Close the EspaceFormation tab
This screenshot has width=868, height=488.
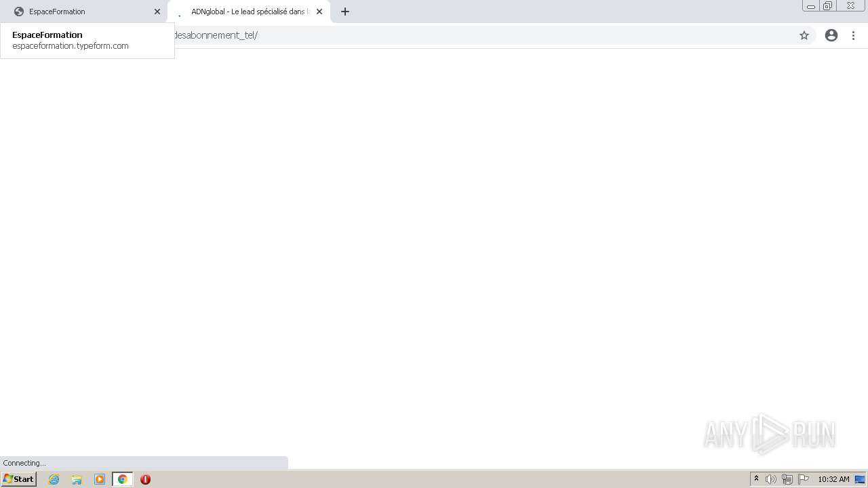point(157,12)
